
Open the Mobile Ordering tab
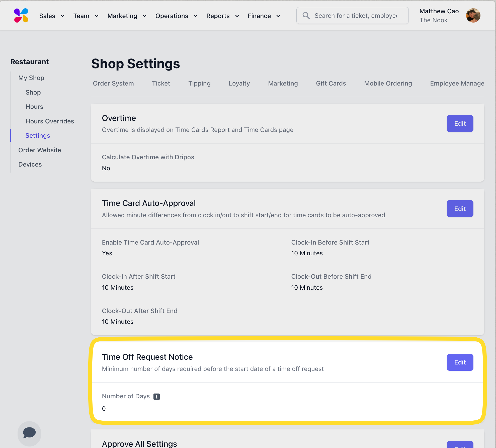click(388, 83)
